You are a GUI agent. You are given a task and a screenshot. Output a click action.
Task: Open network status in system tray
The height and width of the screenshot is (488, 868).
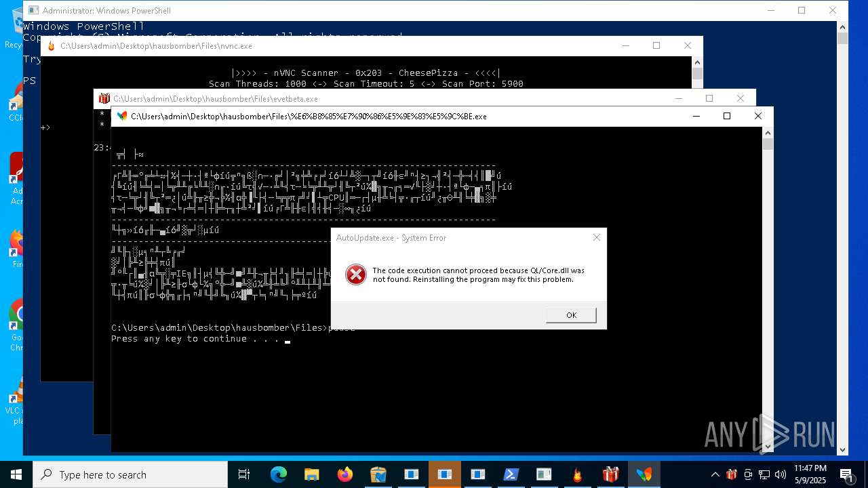pos(764,474)
